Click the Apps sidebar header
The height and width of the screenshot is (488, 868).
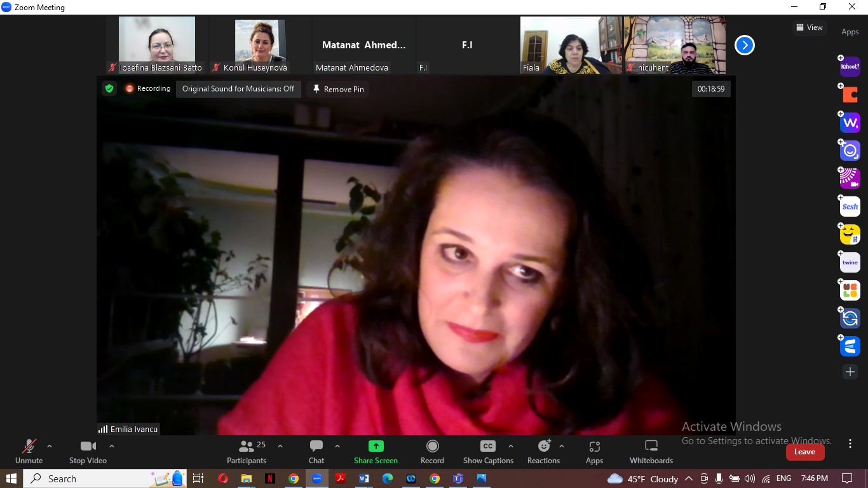(x=850, y=32)
